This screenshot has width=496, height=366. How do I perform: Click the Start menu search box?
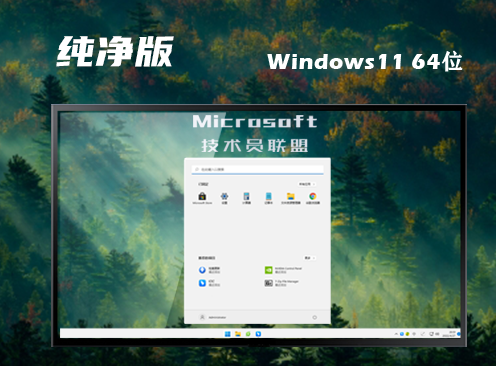click(257, 169)
